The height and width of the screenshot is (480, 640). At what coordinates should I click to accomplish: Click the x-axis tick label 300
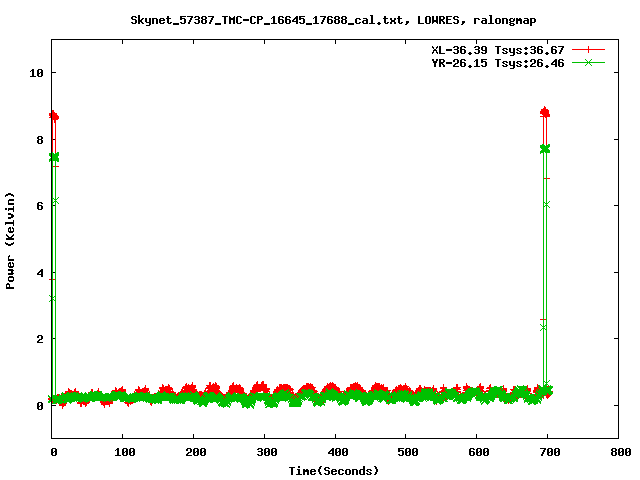[267, 452]
